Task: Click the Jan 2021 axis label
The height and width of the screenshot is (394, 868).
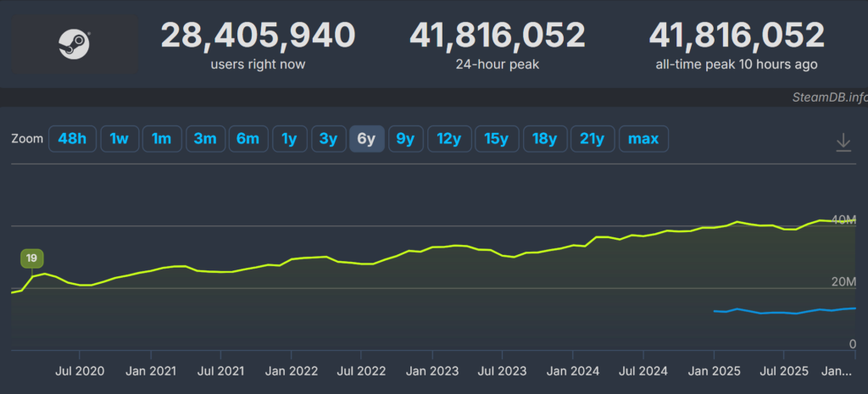Action: (151, 371)
